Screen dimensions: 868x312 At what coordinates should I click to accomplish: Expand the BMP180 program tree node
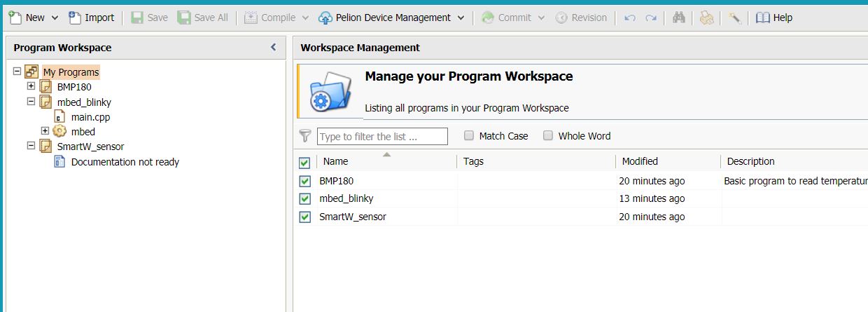tap(31, 86)
